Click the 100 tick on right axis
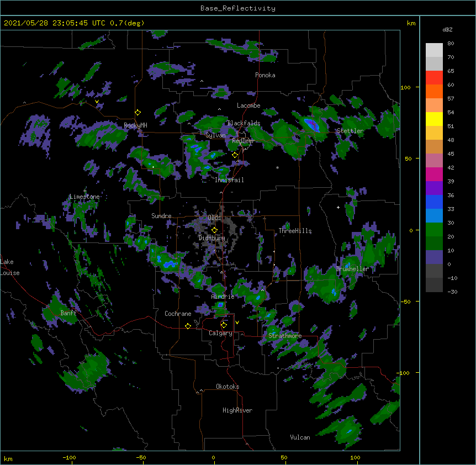The height and width of the screenshot is (465, 476). (x=405, y=87)
